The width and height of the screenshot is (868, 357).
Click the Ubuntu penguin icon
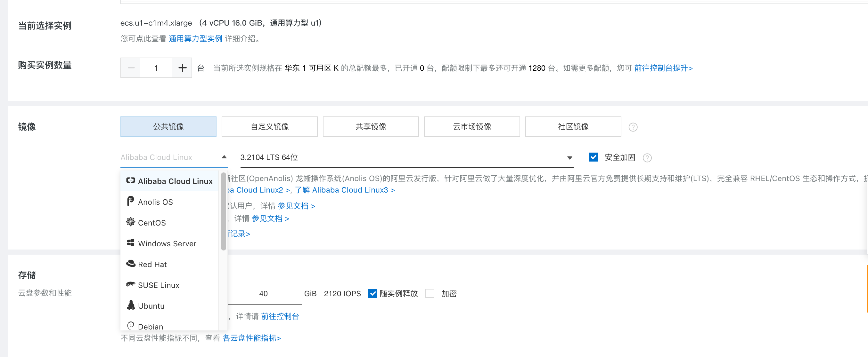tap(131, 305)
